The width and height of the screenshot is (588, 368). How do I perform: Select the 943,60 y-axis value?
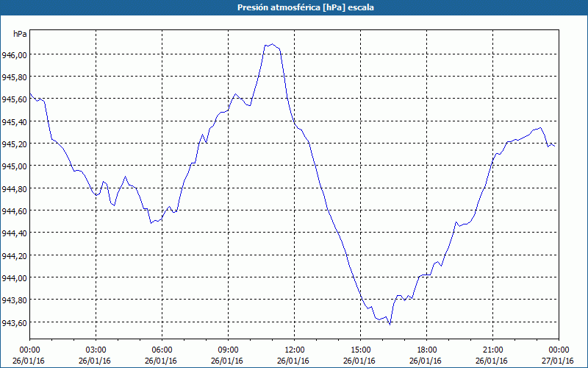[14, 322]
